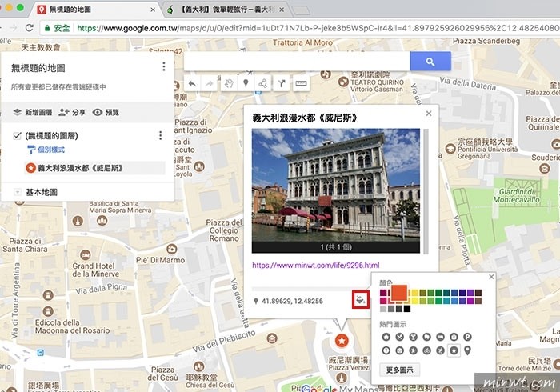Select the add marker pin tool
Viewport: 560px width, 392px height.
point(244,83)
